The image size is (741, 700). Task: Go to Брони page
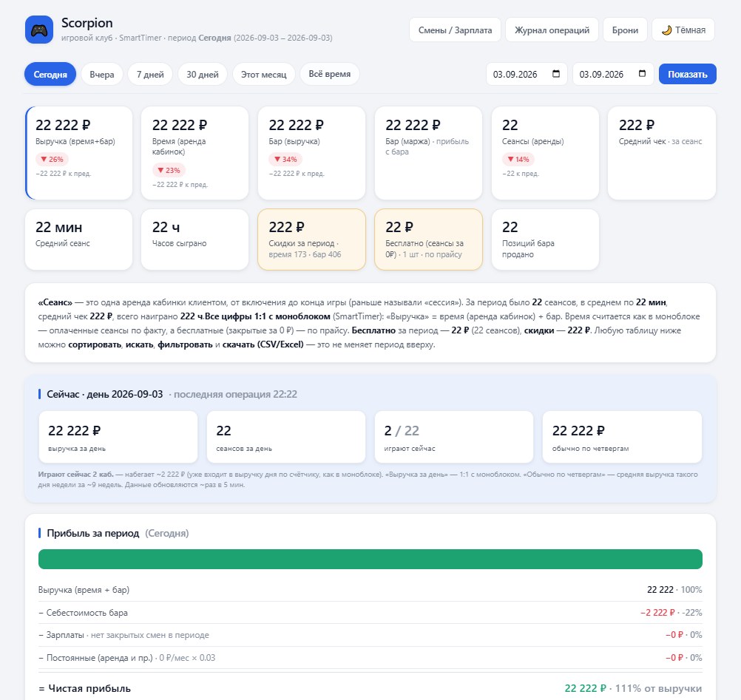[625, 30]
